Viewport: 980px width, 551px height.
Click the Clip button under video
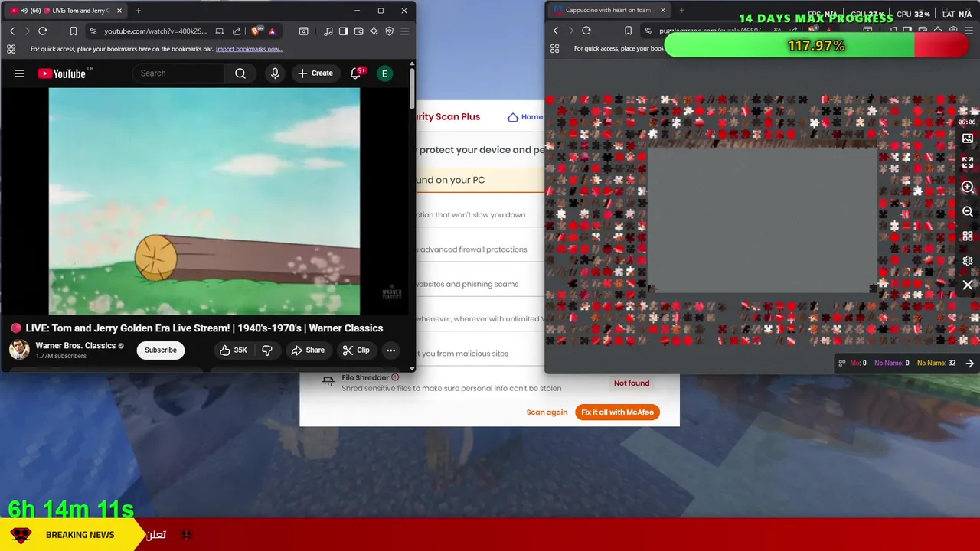coord(356,350)
